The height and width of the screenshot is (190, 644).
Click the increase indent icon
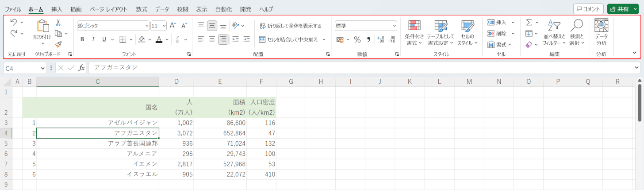click(x=246, y=39)
